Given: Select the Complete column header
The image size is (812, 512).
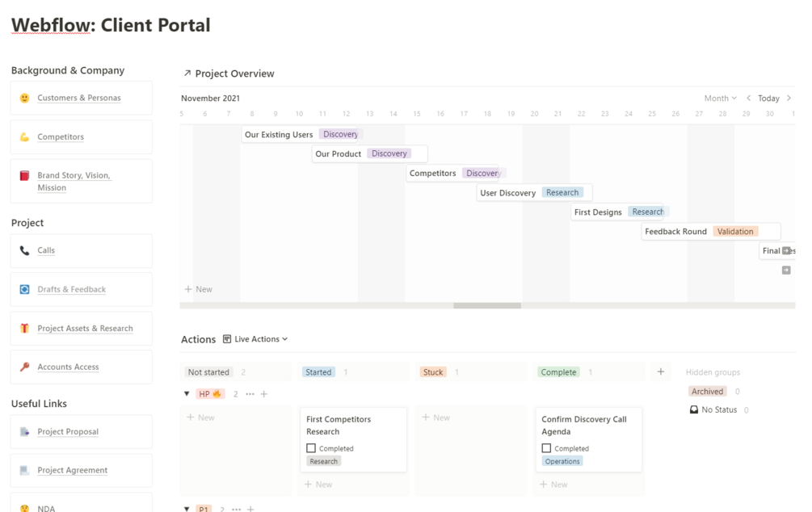Looking at the screenshot, I should (x=558, y=372).
